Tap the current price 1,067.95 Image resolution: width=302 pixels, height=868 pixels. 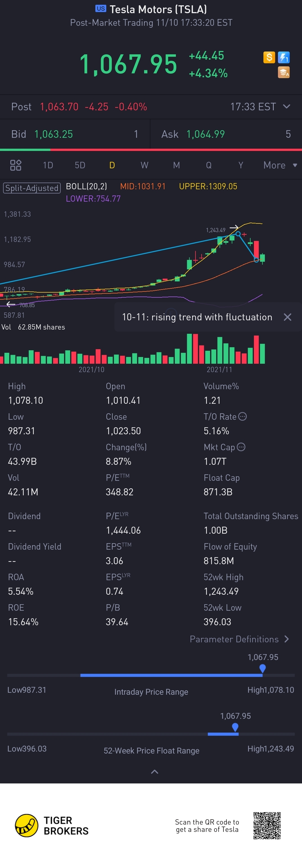point(128,64)
